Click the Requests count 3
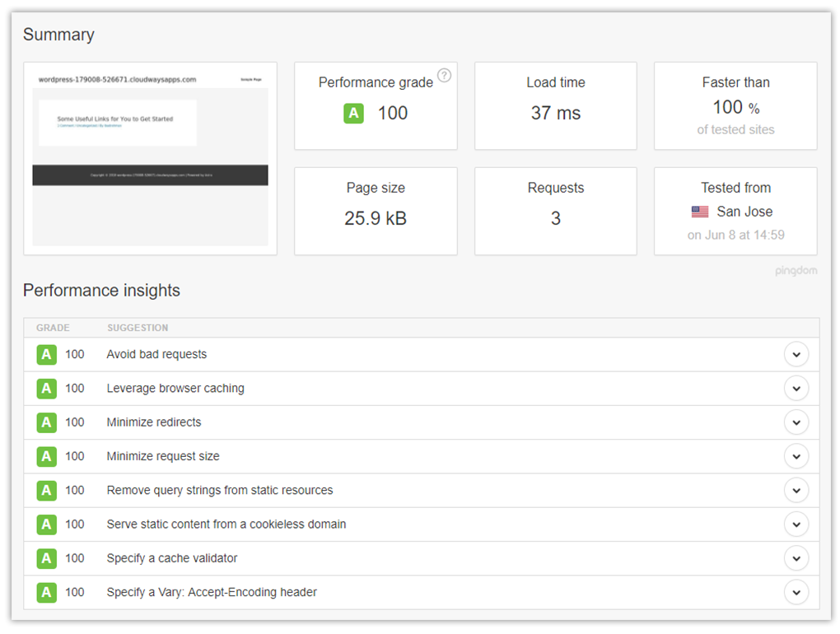The height and width of the screenshot is (634, 840). pos(556,218)
